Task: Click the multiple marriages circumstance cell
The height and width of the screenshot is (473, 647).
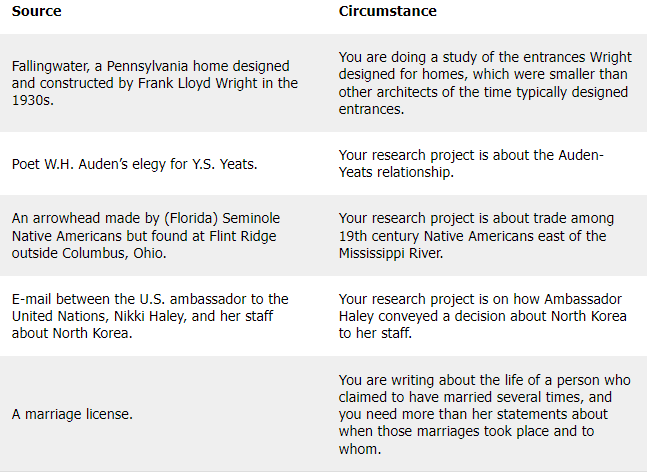Action: pyautogui.click(x=483, y=415)
